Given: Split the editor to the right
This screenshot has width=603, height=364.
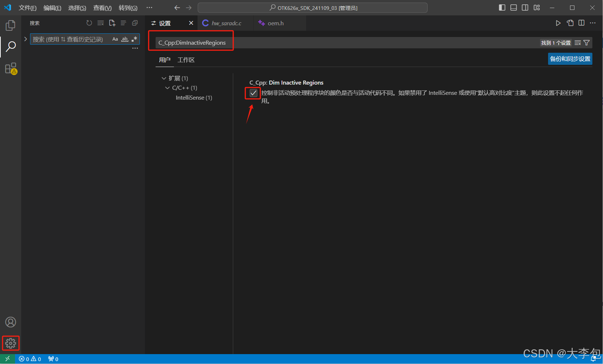Looking at the screenshot, I should 581,23.
